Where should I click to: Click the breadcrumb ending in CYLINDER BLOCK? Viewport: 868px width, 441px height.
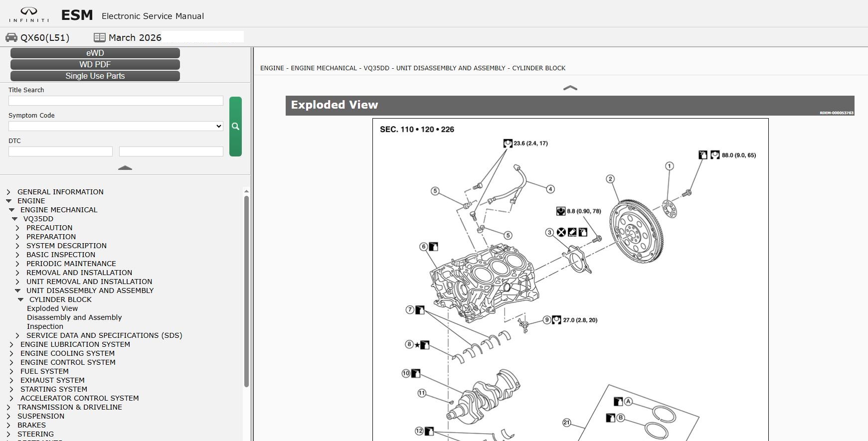coord(413,68)
